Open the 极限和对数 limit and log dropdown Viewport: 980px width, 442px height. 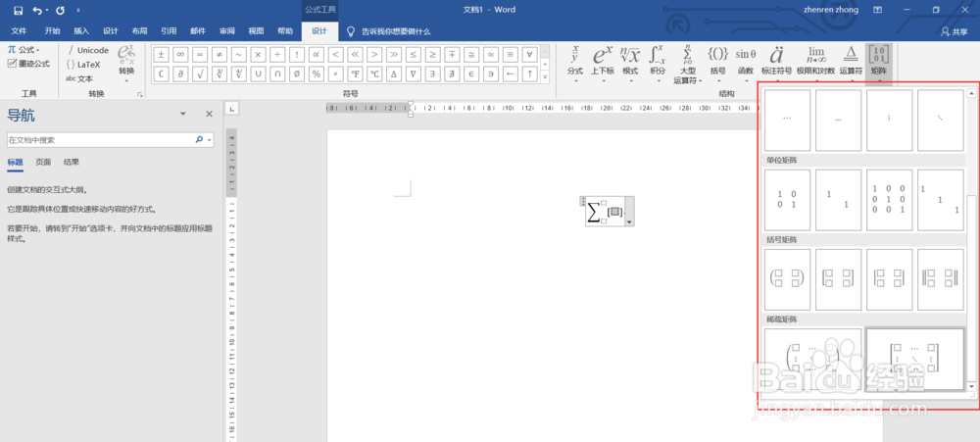pyautogui.click(x=815, y=64)
